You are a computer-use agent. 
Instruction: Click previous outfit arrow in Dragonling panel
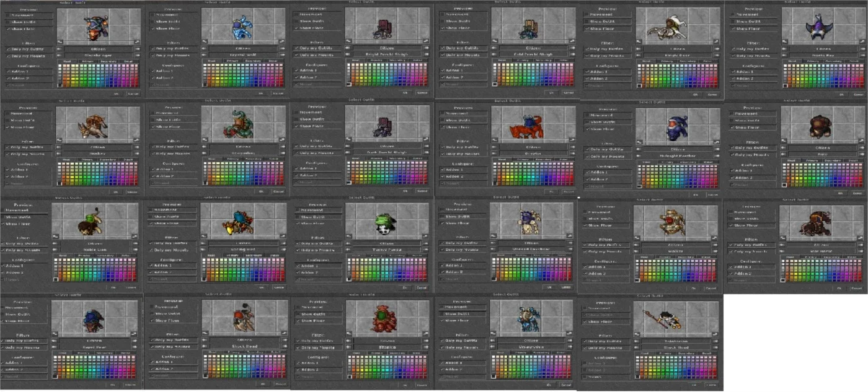205,147
